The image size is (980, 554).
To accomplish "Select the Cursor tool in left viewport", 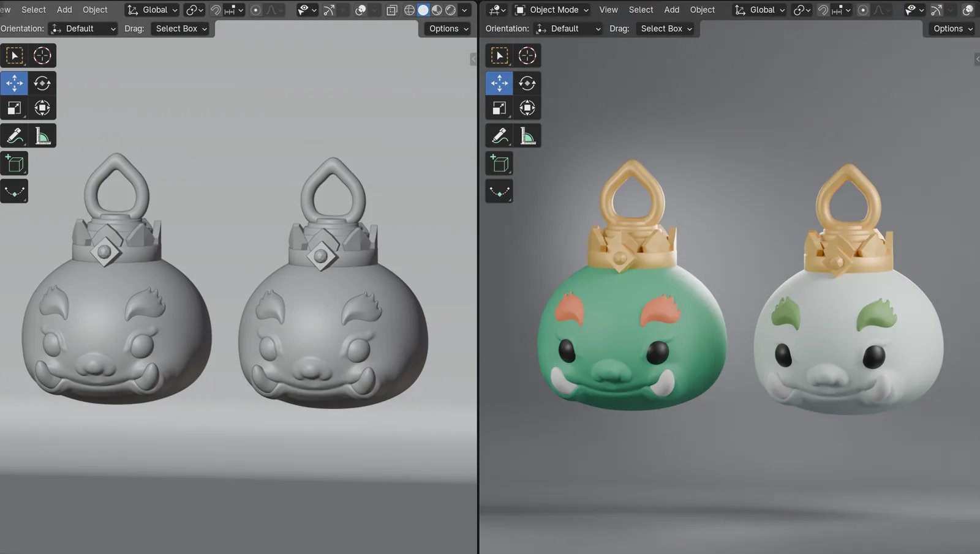I will [x=42, y=56].
